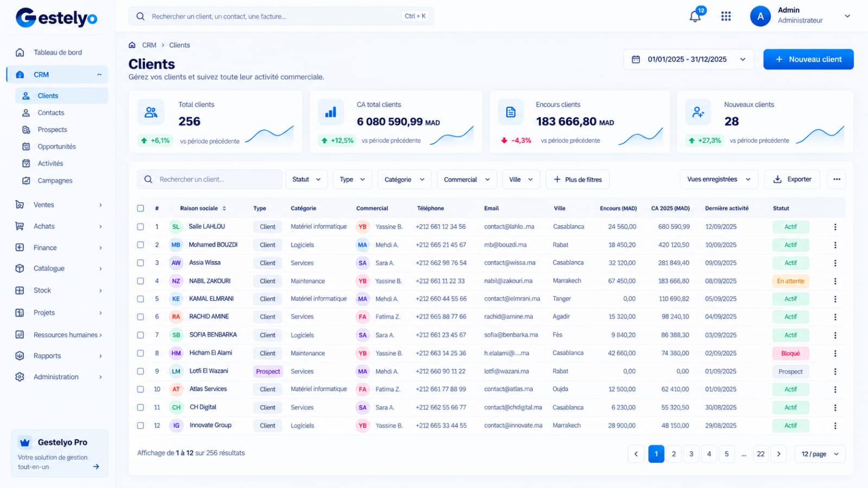Click the Nouveau client button
The width and height of the screenshot is (868, 488).
coord(808,59)
